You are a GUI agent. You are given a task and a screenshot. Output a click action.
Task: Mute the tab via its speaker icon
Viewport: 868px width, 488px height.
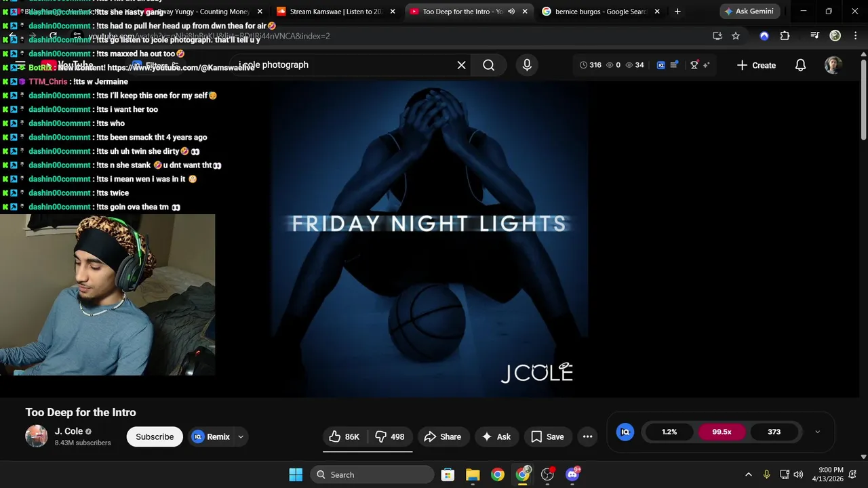click(x=511, y=12)
